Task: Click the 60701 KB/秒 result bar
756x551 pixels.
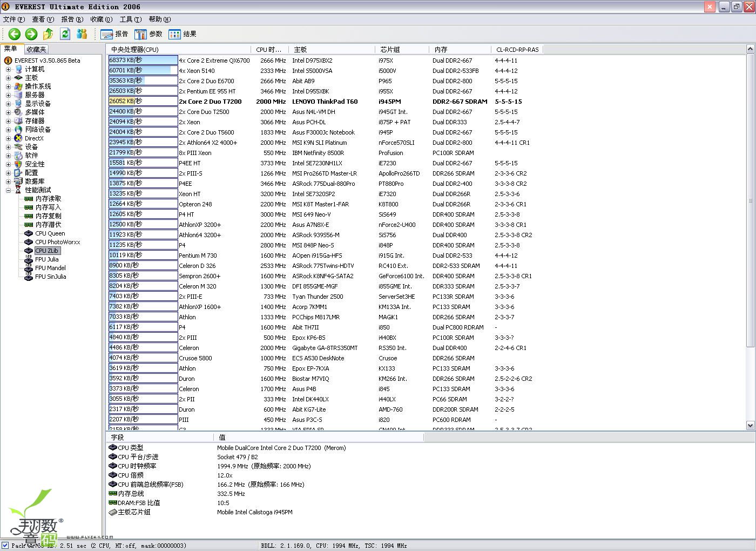Action: [143, 71]
